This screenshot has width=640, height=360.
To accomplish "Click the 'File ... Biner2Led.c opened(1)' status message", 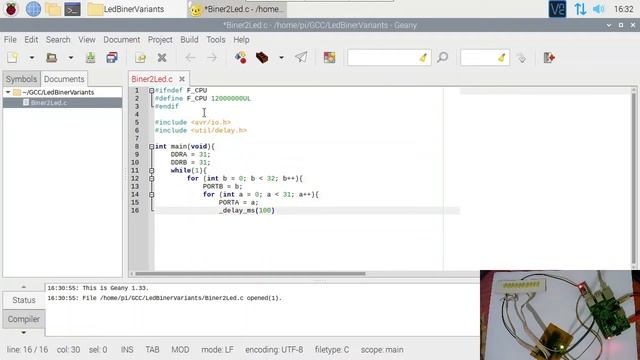I will click(164, 298).
